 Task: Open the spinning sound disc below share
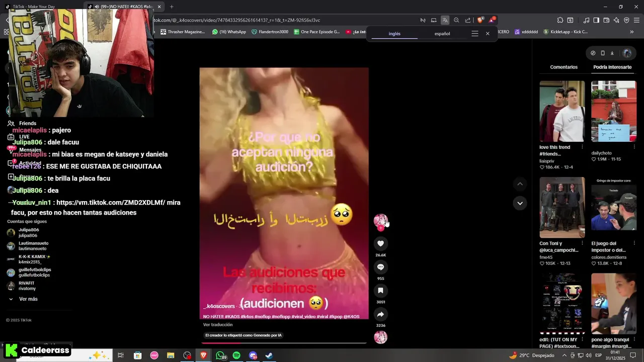380,337
